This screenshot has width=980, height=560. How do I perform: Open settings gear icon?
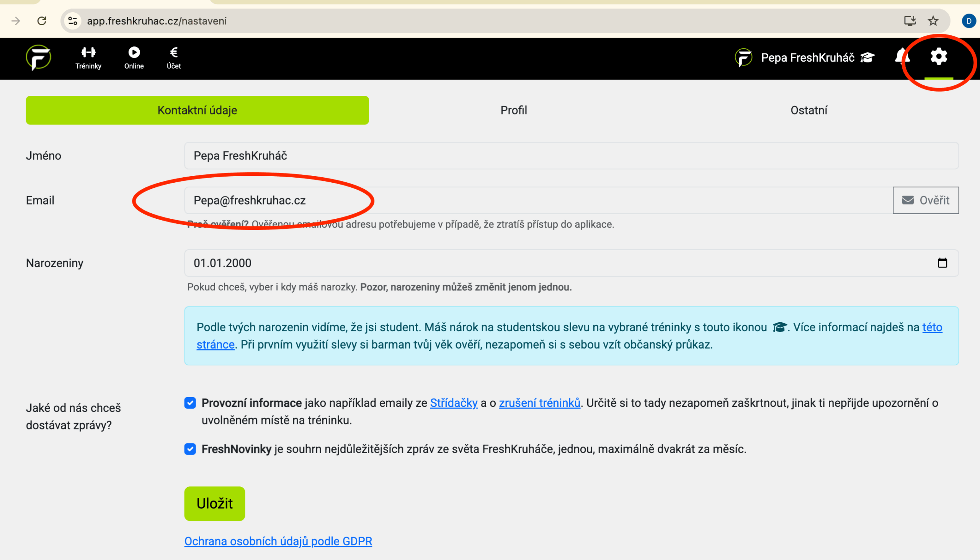(939, 57)
